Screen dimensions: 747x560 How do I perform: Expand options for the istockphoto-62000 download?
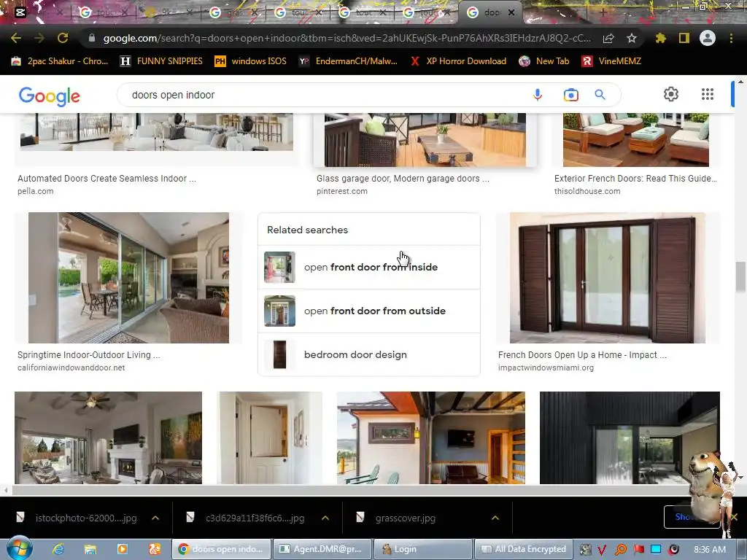[155, 518]
